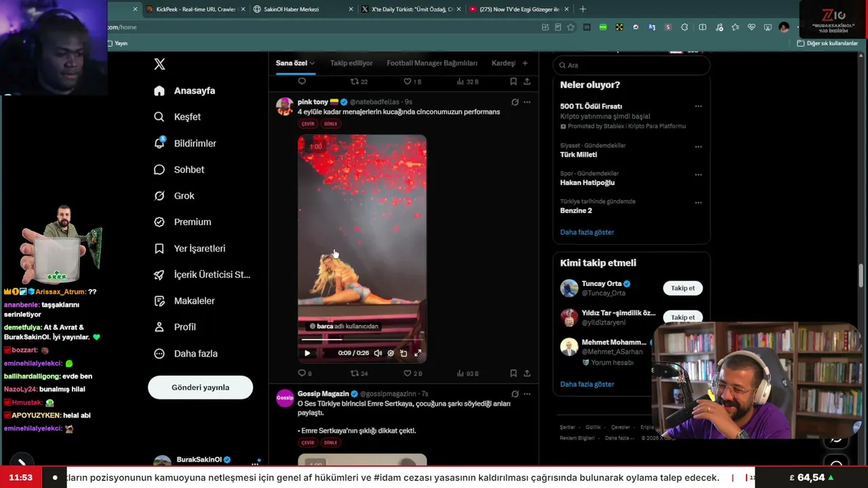868x488 pixels.
Task: Open Gossip Magazin's profile avatar
Action: (285, 398)
